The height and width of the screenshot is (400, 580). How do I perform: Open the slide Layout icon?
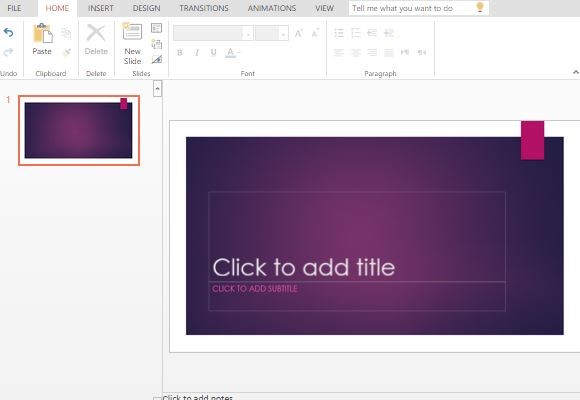tap(156, 28)
